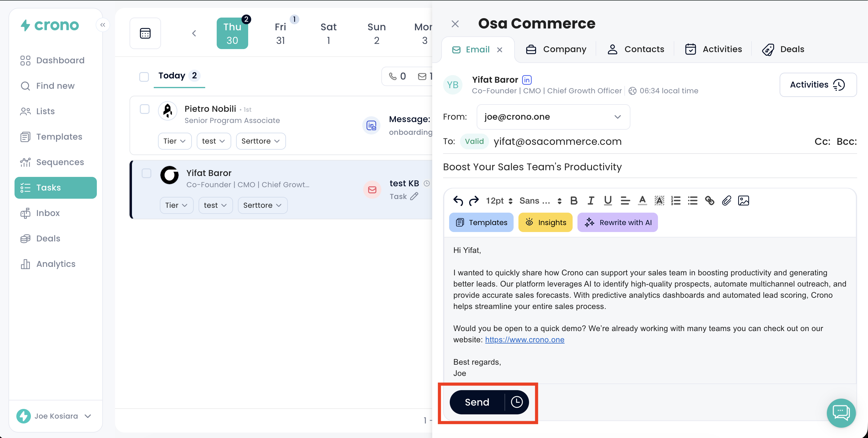Check the Yifat Baror task checkbox

tap(146, 173)
